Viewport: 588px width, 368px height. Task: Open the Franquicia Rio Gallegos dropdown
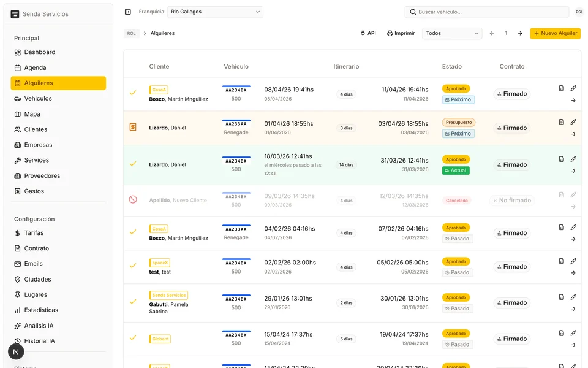[215, 12]
